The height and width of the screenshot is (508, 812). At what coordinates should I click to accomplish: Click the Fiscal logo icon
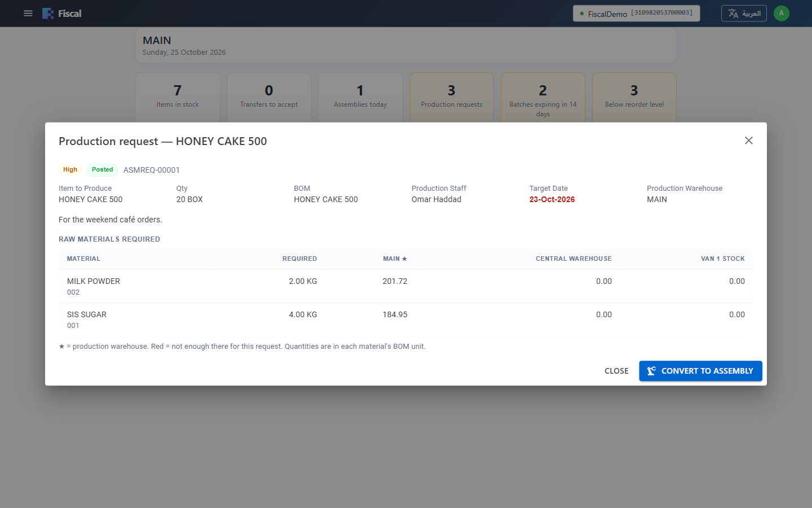point(48,14)
